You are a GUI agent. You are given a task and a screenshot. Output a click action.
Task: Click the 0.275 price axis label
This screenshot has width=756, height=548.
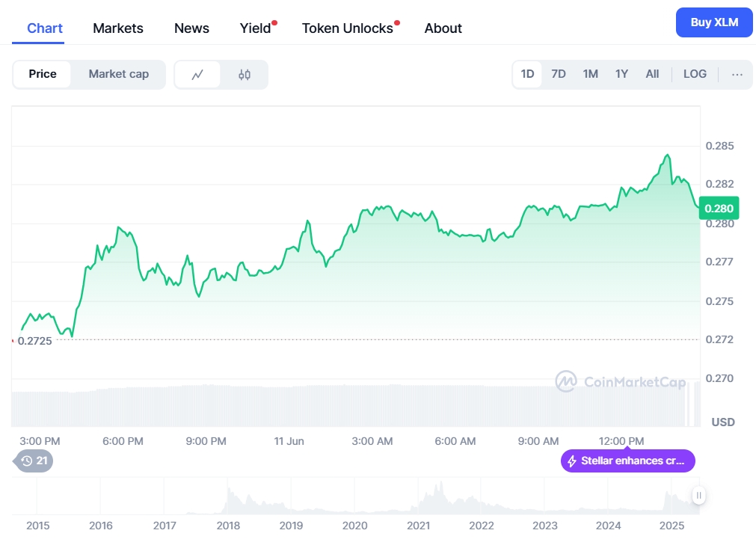[720, 301]
